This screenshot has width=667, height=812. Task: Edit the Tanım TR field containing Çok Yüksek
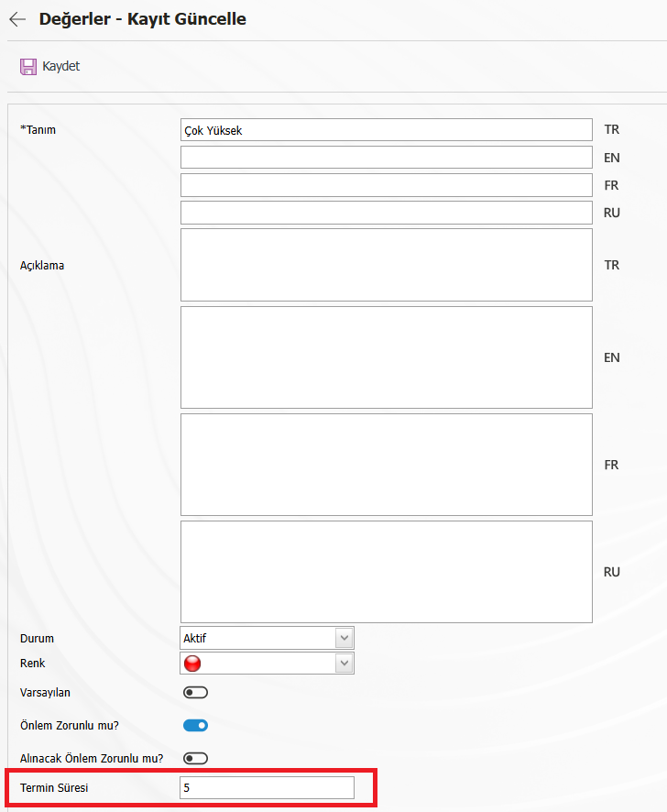pyautogui.click(x=387, y=130)
